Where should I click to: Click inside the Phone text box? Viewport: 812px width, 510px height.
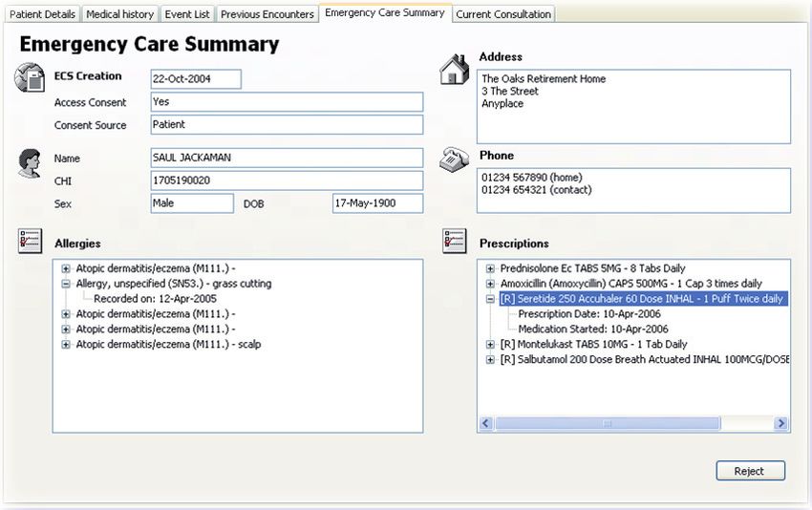(x=634, y=191)
